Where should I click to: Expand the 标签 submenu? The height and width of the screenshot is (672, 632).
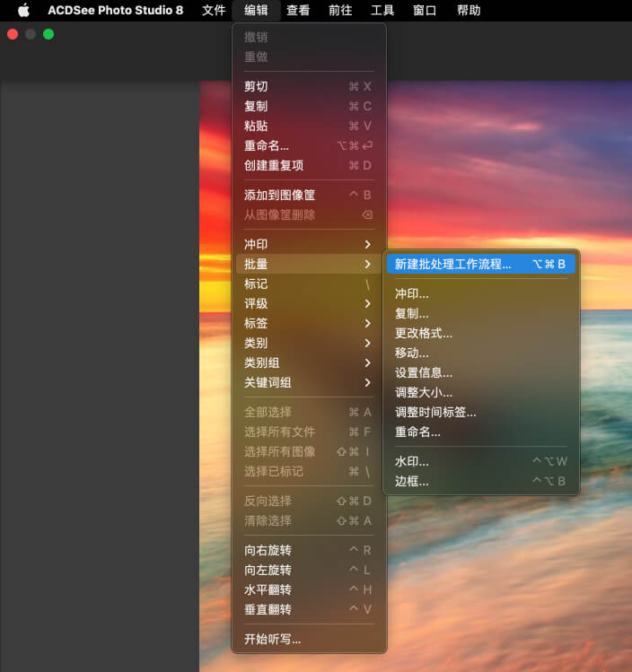pos(309,323)
